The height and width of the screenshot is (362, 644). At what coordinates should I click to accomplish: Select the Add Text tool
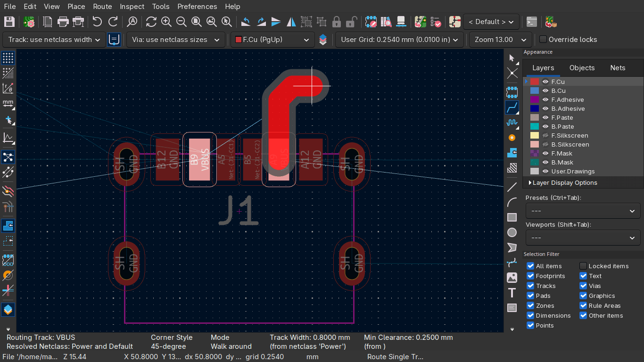pyautogui.click(x=512, y=293)
